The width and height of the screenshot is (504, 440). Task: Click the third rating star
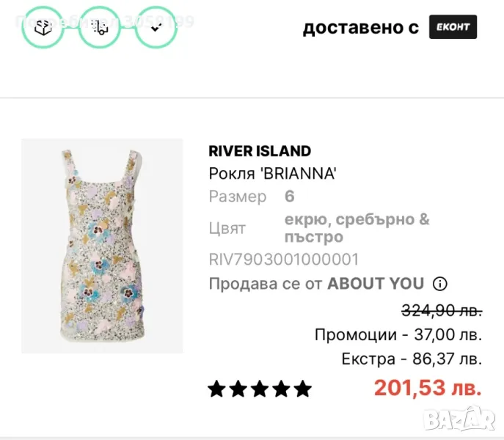pos(260,389)
